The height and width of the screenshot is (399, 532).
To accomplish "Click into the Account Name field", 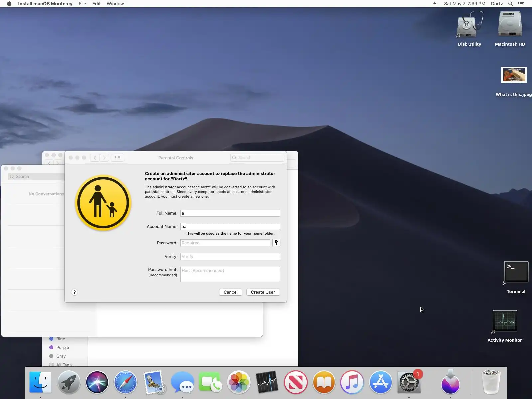I will coord(230,226).
